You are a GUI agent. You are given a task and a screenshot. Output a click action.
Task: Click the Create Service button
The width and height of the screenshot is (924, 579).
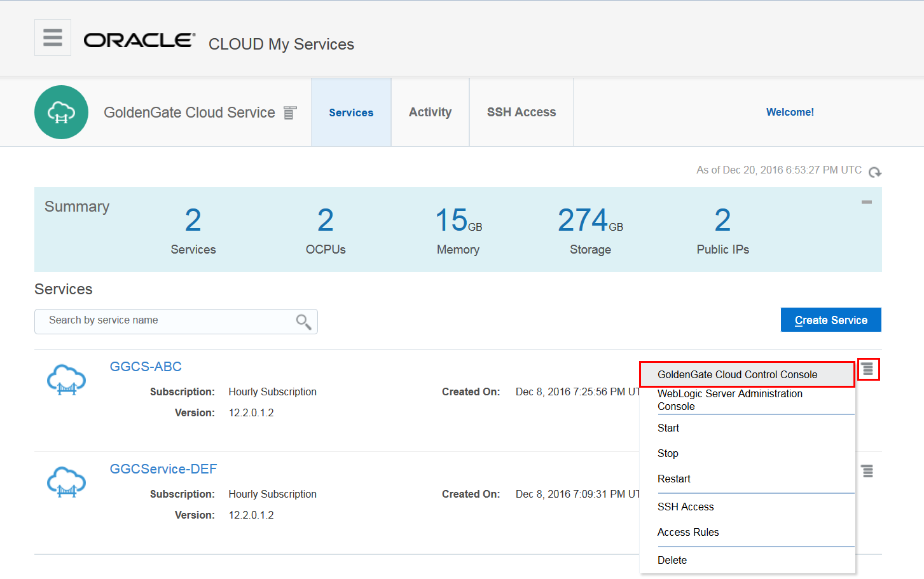(x=831, y=320)
